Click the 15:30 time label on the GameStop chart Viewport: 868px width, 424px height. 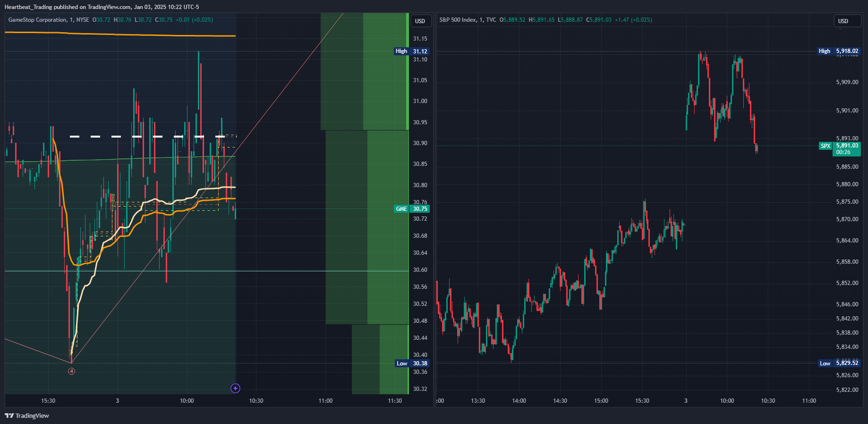tap(48, 401)
